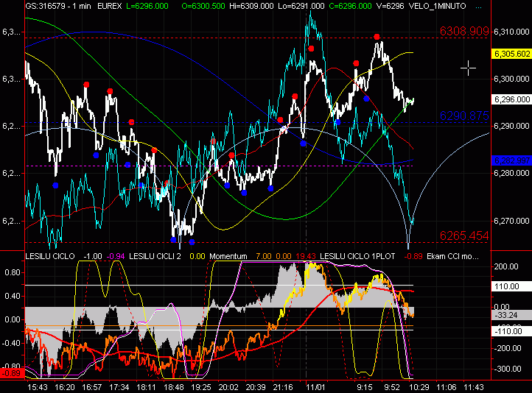Click the C=6296.000 close value
The height and width of the screenshot is (393, 532).
click(350, 6)
